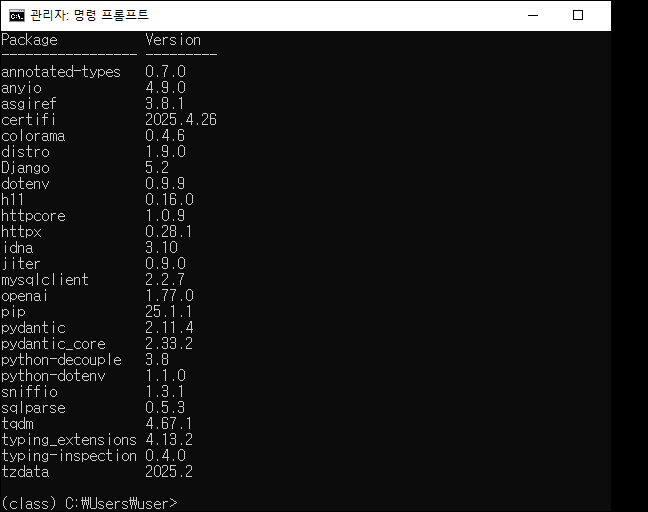This screenshot has height=512, width=648.
Task: Click the 'mysqlclient' package name
Action: click(45, 280)
